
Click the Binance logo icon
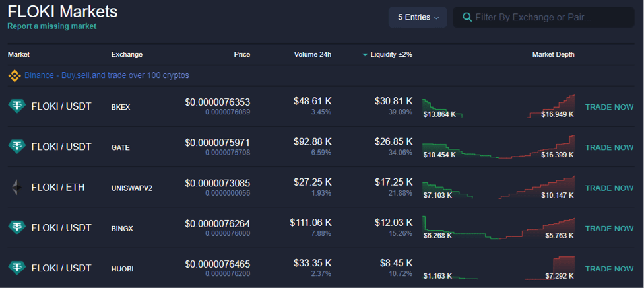[x=15, y=76]
